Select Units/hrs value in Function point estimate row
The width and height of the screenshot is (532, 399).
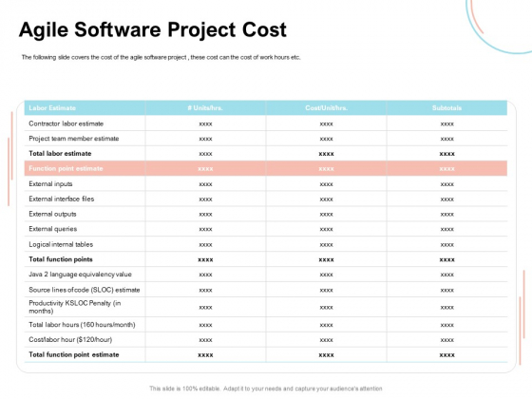click(205, 169)
